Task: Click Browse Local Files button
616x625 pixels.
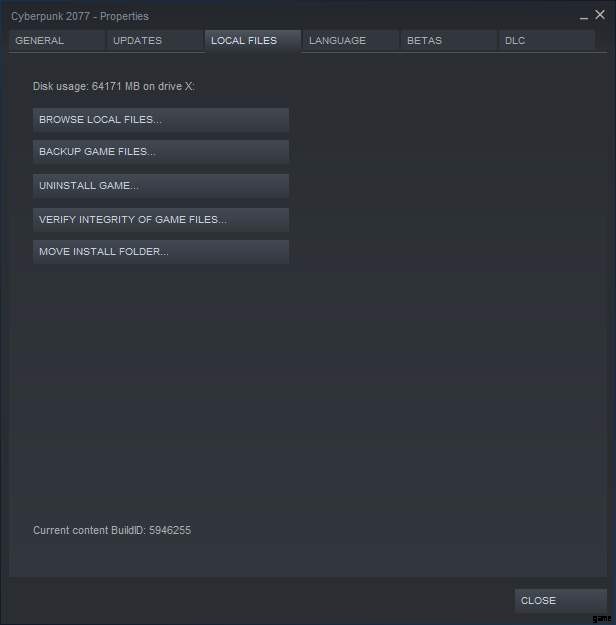Action: pyautogui.click(x=161, y=120)
